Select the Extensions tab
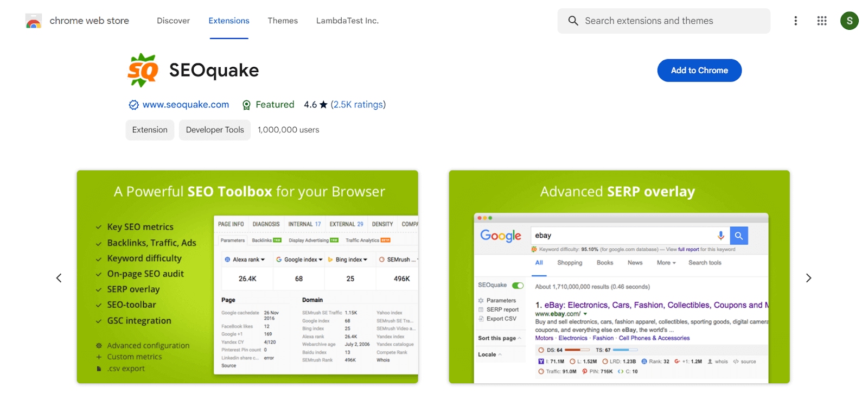 [229, 21]
